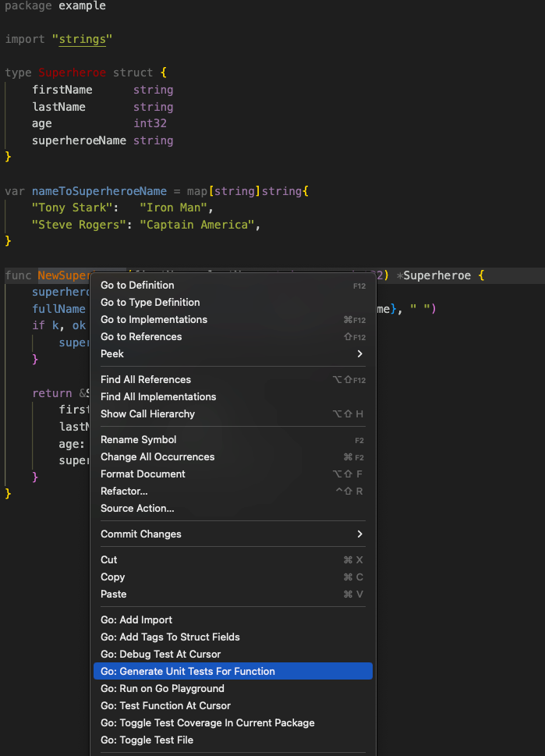
Task: Expand the Peek submenu arrow
Action: pos(359,354)
